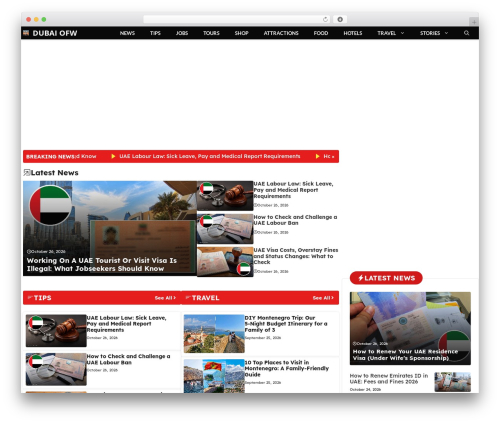Screen dimensions: 500x423
Task: Open UAE Visa Costs, Overstay Fines article
Action: (x=296, y=256)
